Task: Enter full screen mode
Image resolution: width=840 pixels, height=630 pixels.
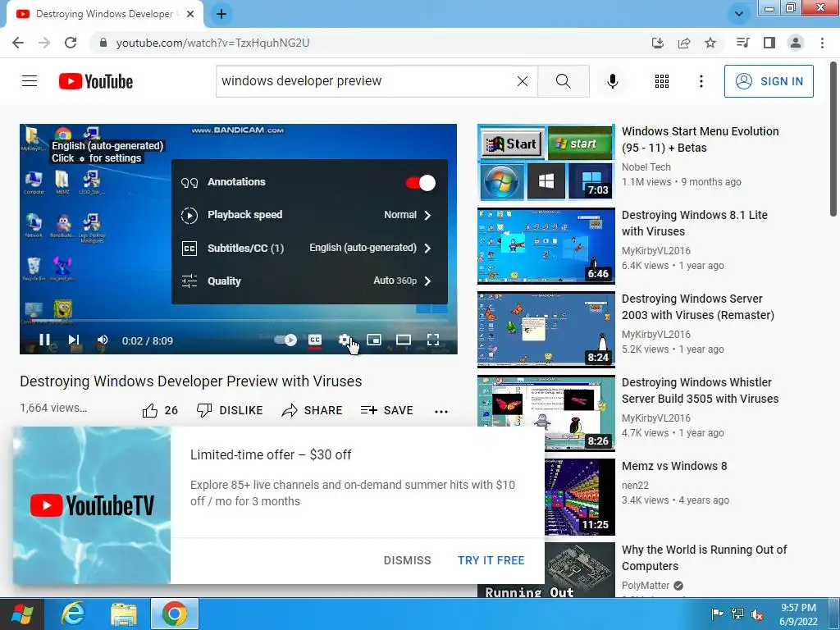Action: (x=433, y=340)
